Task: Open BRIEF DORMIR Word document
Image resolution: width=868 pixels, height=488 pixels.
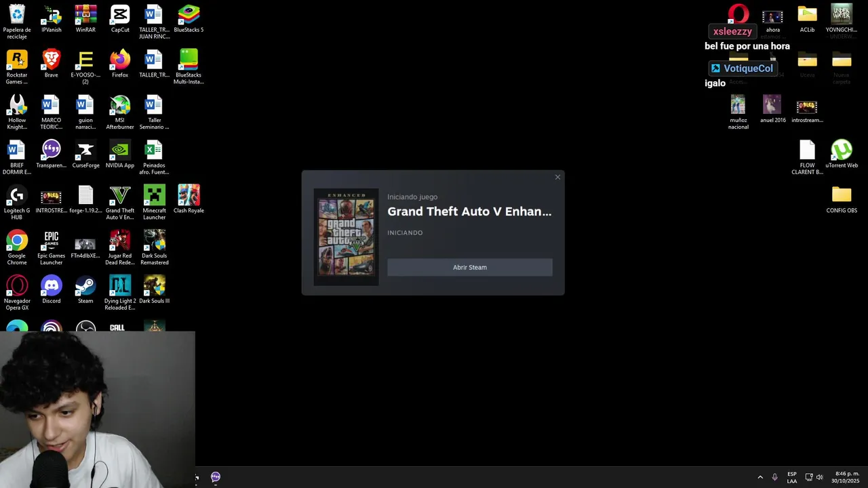Action: click(x=17, y=158)
